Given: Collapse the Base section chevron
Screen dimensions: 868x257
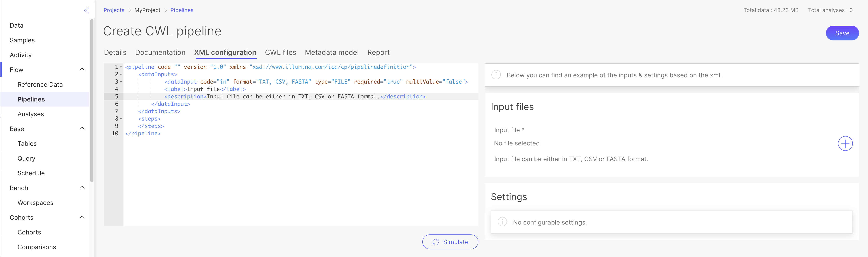Looking at the screenshot, I should click(82, 128).
